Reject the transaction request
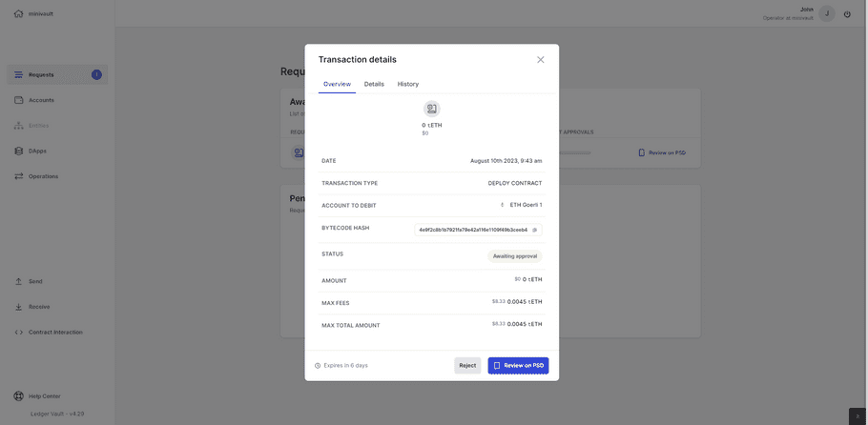868x425 pixels. [467, 365]
